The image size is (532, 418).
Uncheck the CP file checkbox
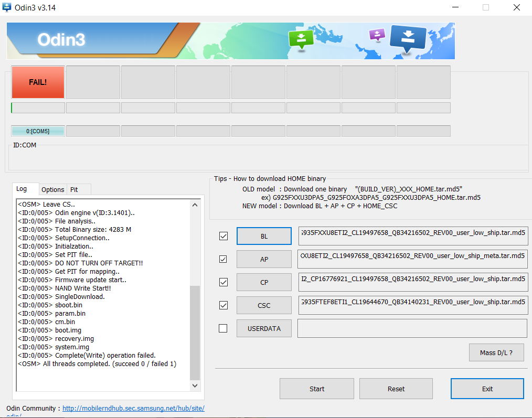[x=224, y=282]
